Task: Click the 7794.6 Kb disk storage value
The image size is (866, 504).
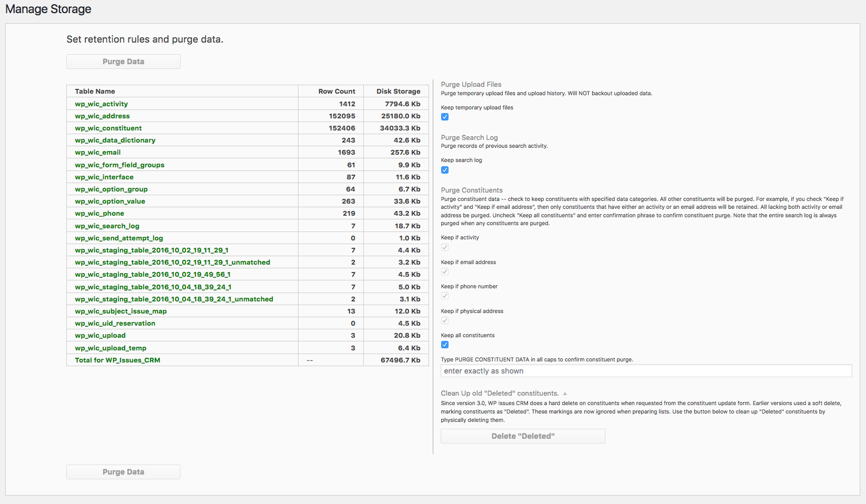Action: tap(402, 104)
